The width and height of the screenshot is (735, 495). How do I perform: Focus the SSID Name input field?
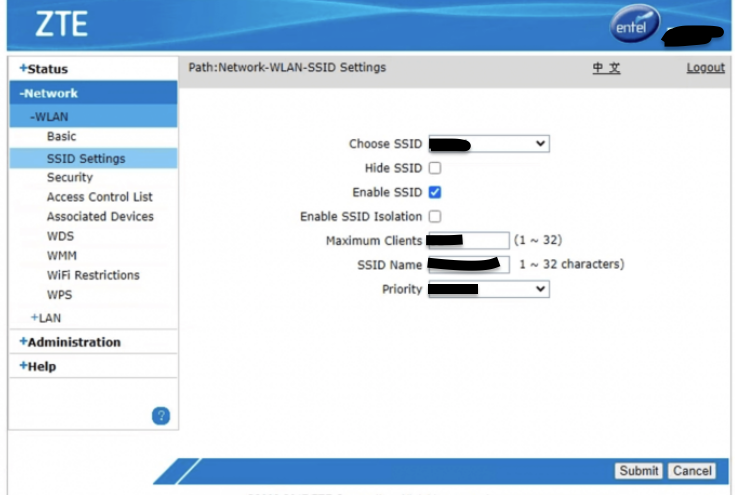pyautogui.click(x=469, y=265)
